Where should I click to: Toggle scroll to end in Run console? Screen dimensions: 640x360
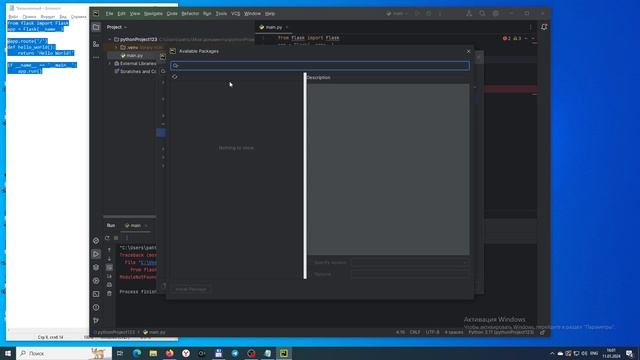[x=109, y=276]
